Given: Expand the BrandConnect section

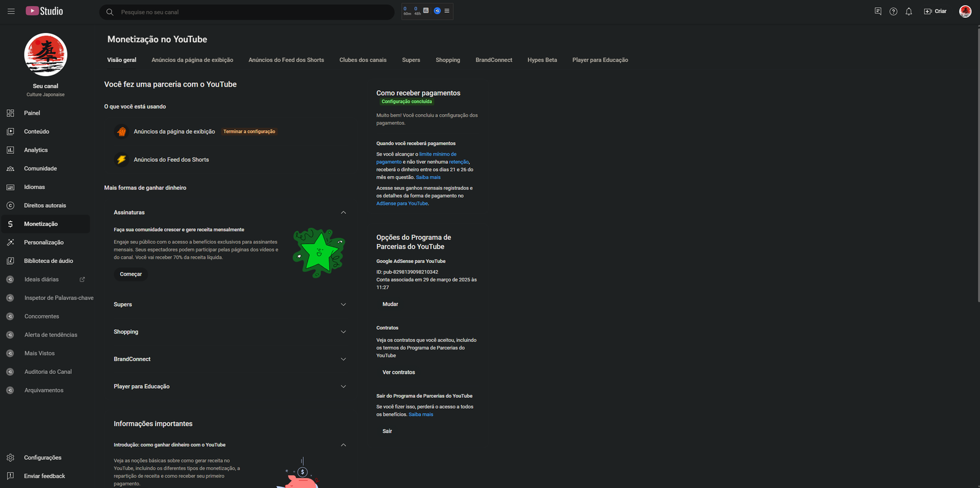Looking at the screenshot, I should [x=343, y=359].
